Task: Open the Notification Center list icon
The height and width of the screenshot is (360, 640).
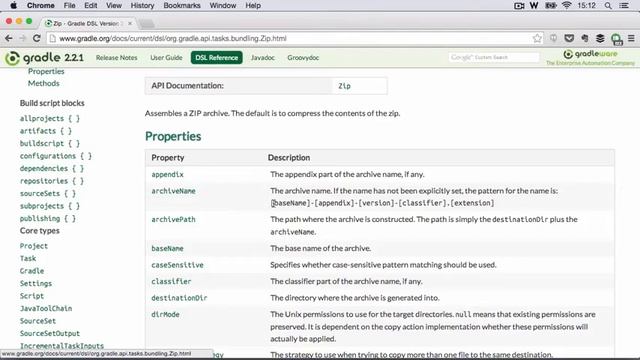Action: pyautogui.click(x=624, y=6)
